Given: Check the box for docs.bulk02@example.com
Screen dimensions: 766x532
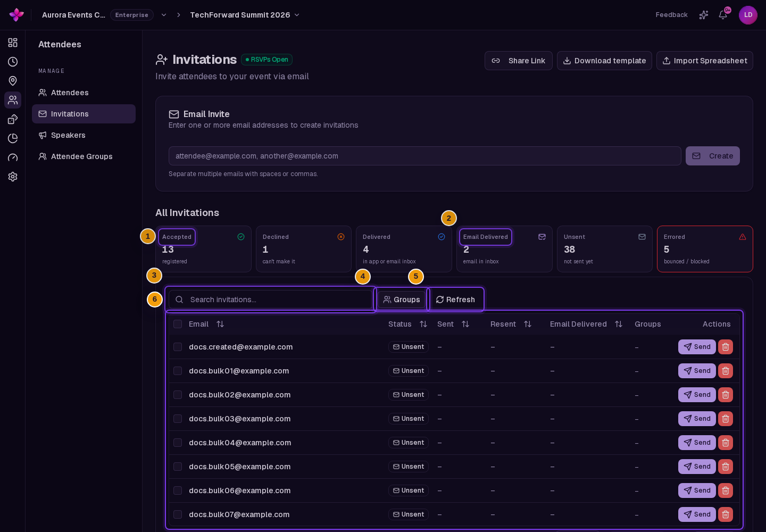Looking at the screenshot, I should [178, 395].
